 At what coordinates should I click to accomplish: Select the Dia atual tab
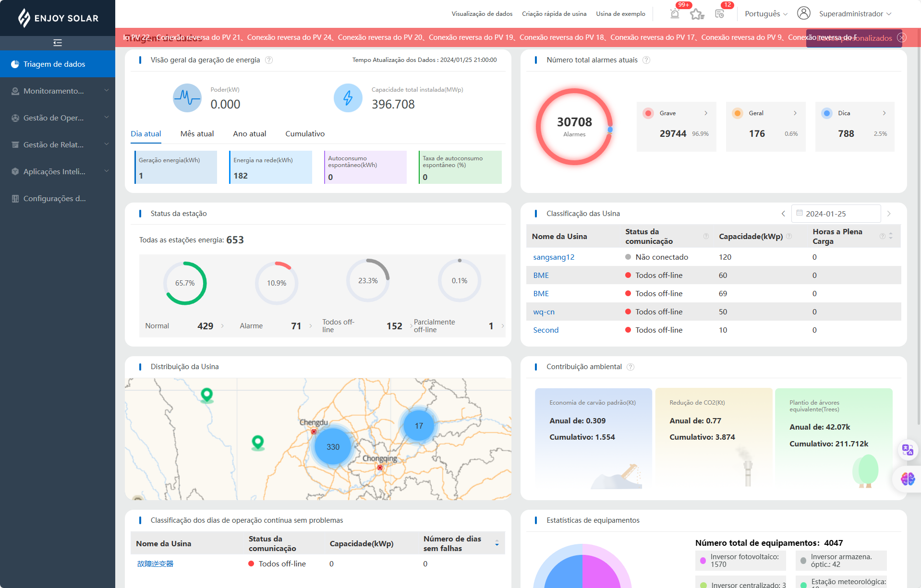(x=146, y=134)
